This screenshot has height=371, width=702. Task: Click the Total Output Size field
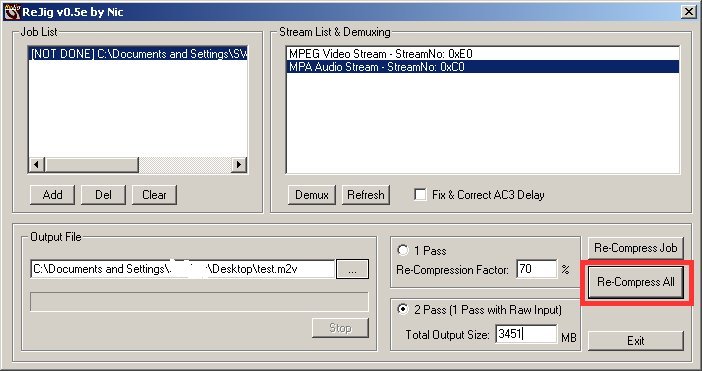point(526,334)
